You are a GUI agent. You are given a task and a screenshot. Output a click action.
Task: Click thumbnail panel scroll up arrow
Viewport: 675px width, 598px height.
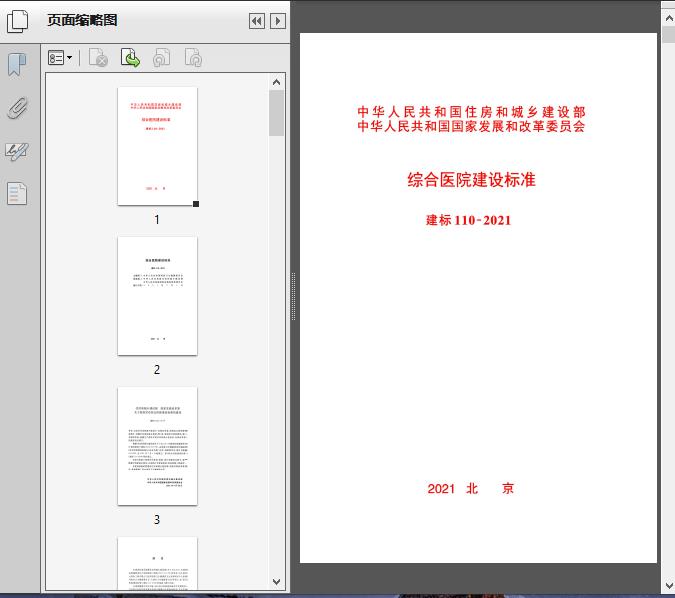276,82
